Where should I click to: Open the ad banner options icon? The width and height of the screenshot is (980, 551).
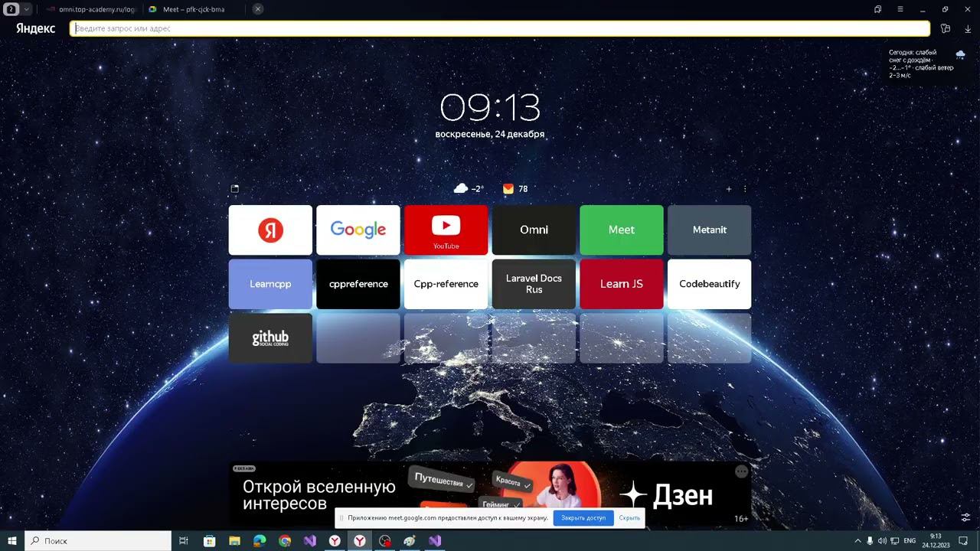point(741,471)
